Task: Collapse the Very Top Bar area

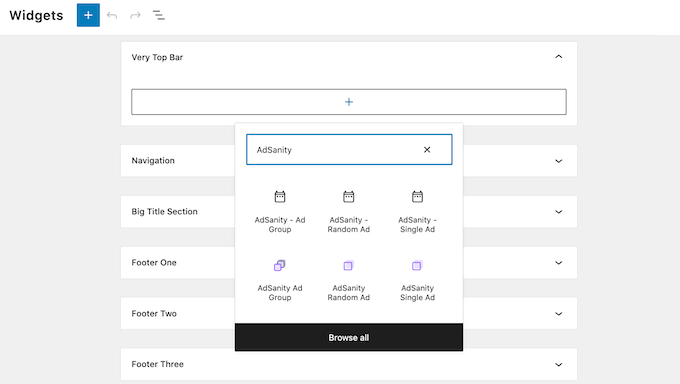Action: [x=559, y=57]
